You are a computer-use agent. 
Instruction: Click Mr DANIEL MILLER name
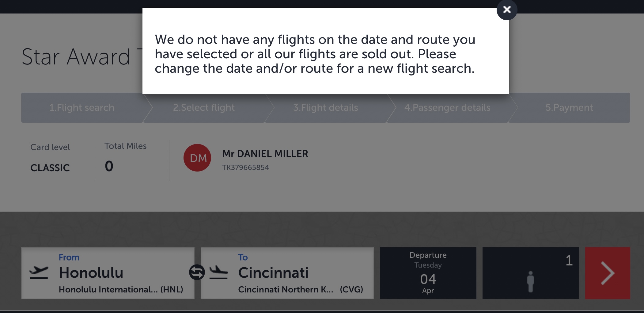[265, 154]
